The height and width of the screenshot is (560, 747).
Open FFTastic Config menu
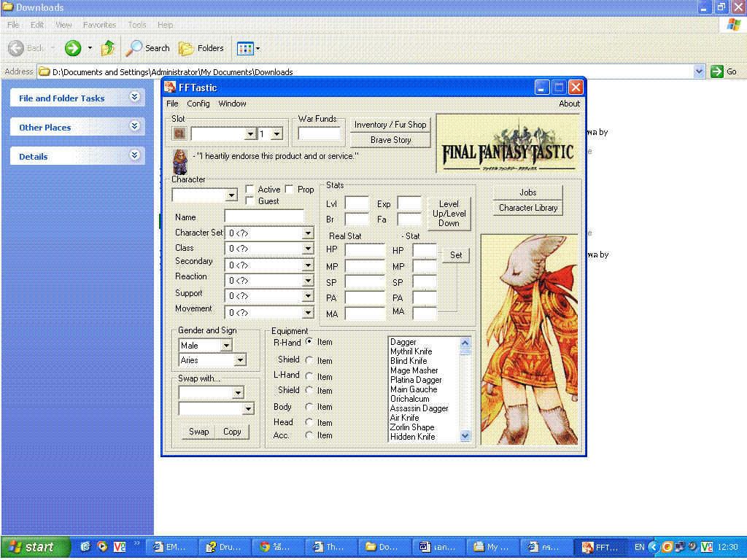[x=198, y=104]
